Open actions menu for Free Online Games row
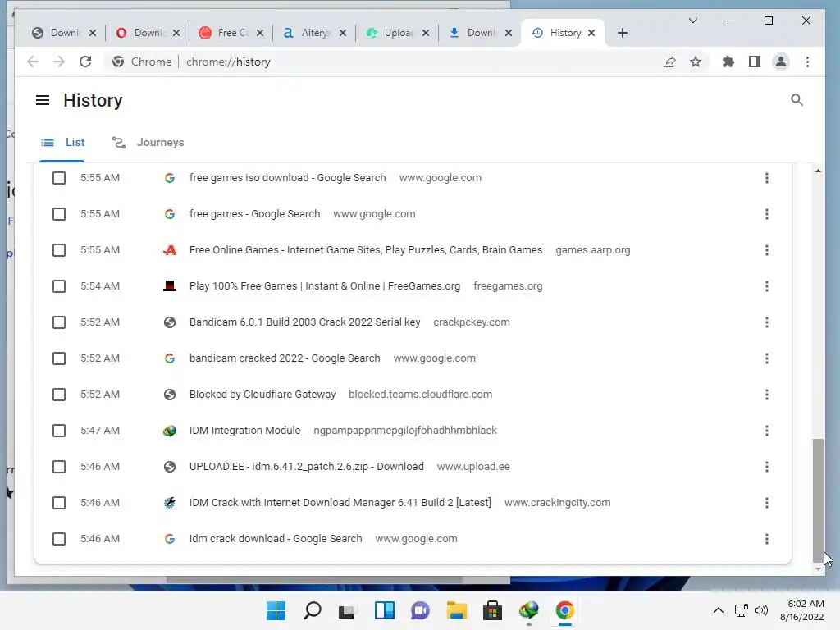 pyautogui.click(x=767, y=250)
